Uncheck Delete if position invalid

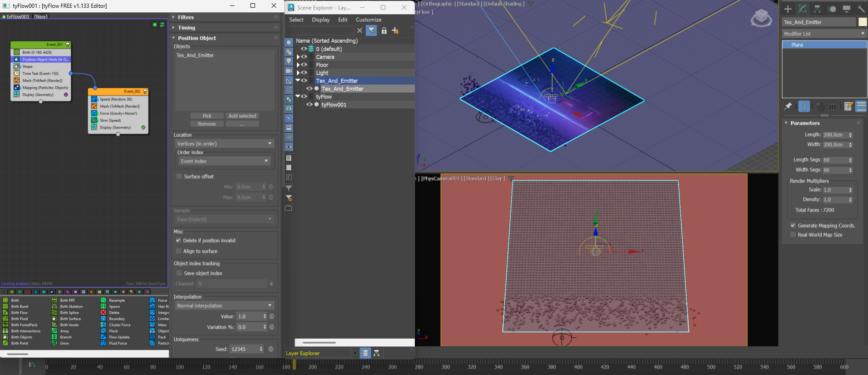click(178, 241)
